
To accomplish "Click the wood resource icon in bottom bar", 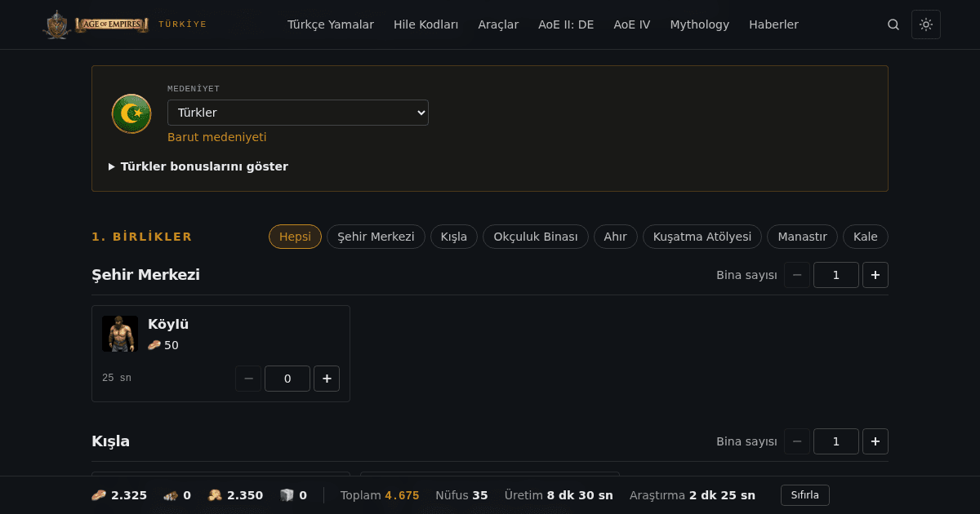I will click(x=171, y=495).
